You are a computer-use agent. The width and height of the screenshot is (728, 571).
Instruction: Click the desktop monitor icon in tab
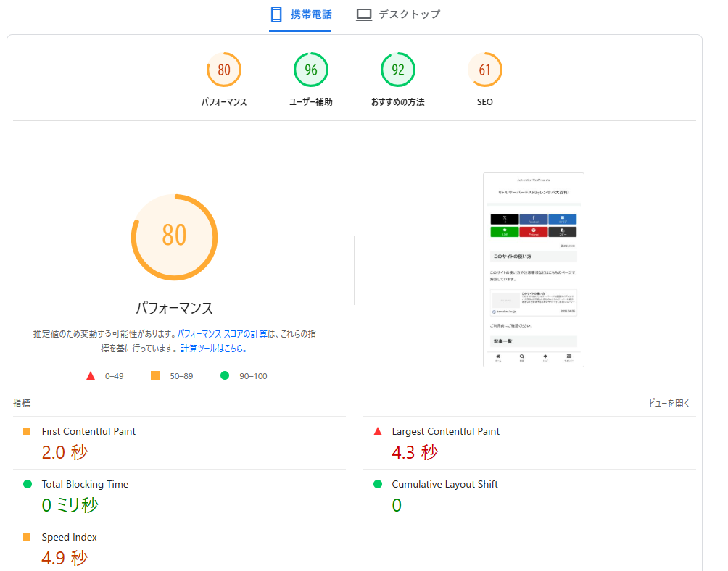[364, 14]
